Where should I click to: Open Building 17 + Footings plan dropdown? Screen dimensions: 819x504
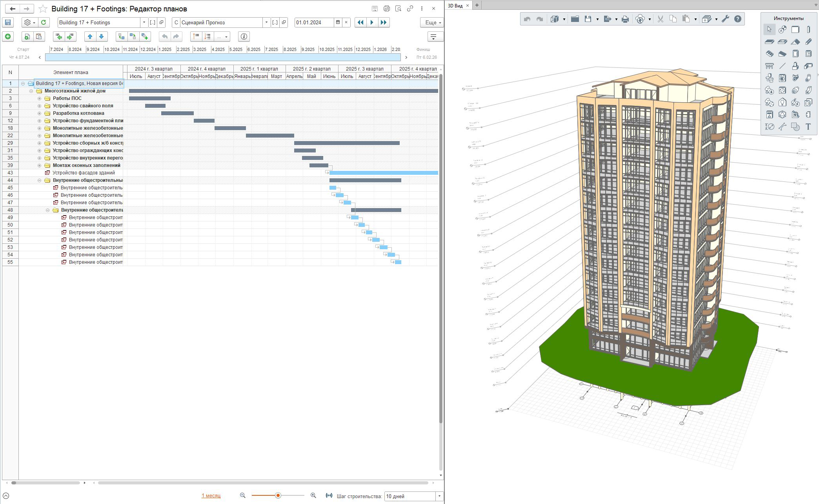144,22
